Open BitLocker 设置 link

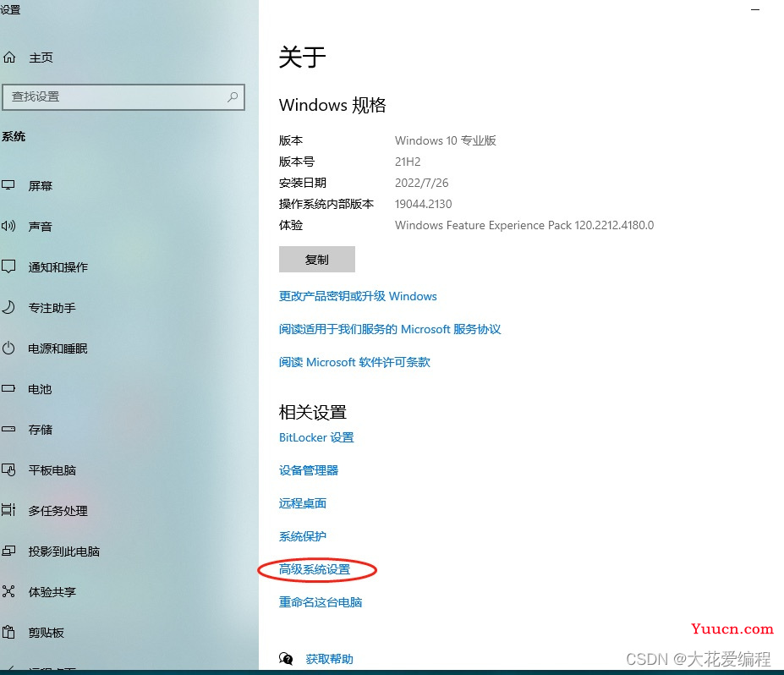[x=316, y=437]
